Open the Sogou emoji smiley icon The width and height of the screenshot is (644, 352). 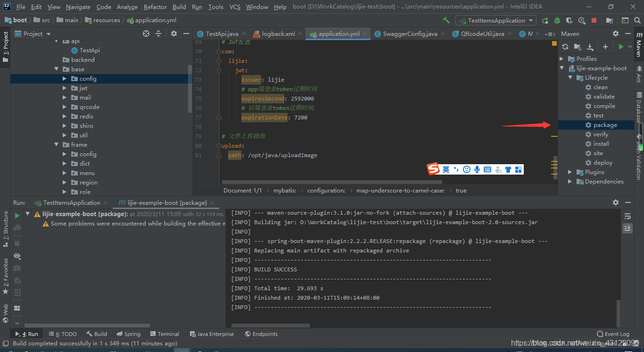pos(467,169)
